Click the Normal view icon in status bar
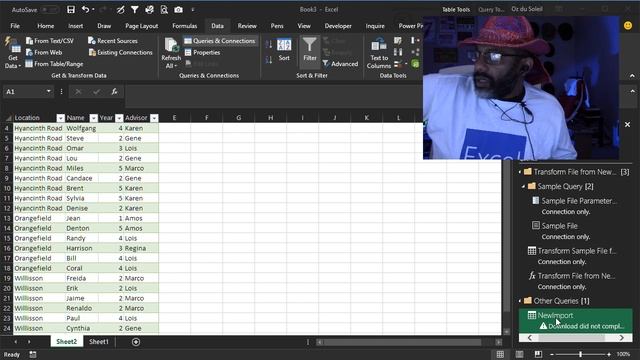This screenshot has width=640, height=360. coord(500,354)
